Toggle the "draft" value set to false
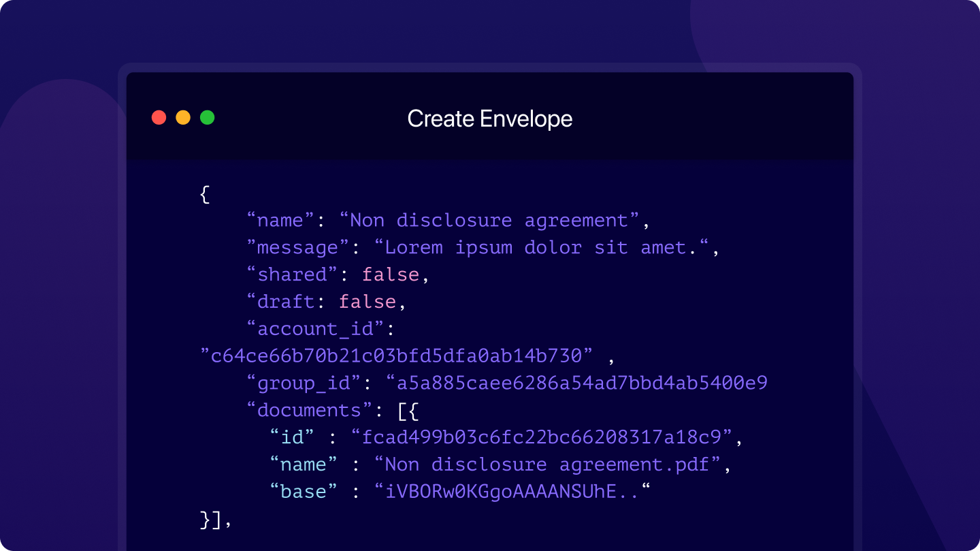This screenshot has height=551, width=980. [367, 301]
